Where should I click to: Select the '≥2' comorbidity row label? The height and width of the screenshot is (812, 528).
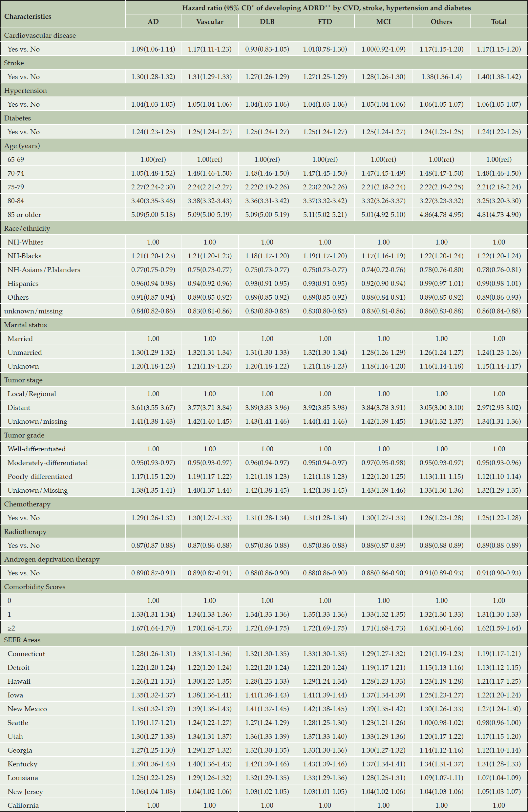pos(11,628)
